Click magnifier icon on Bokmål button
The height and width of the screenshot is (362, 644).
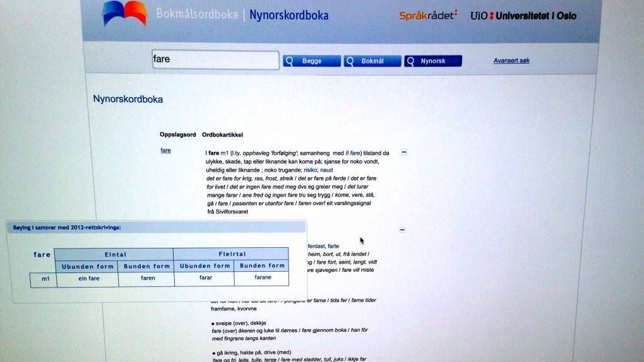click(350, 61)
